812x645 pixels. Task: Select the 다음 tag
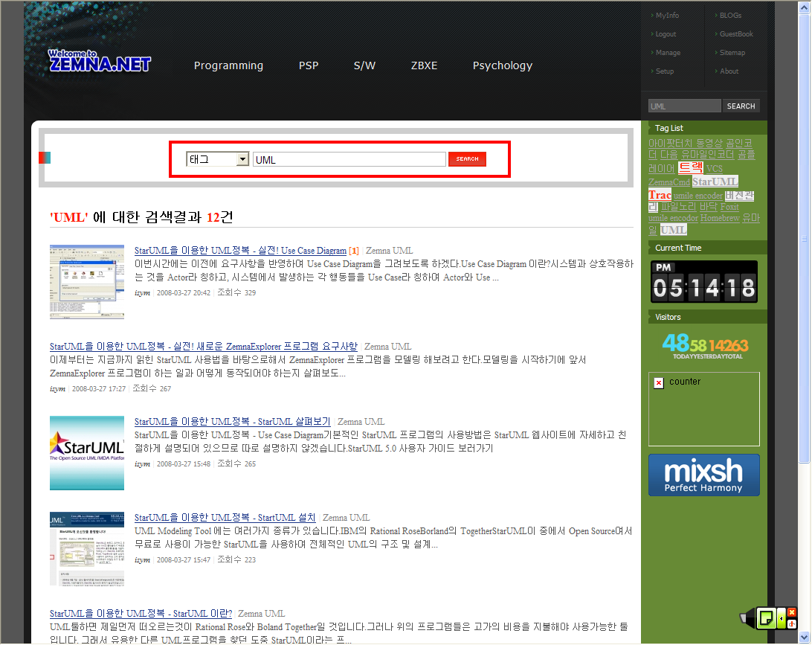coord(668,155)
